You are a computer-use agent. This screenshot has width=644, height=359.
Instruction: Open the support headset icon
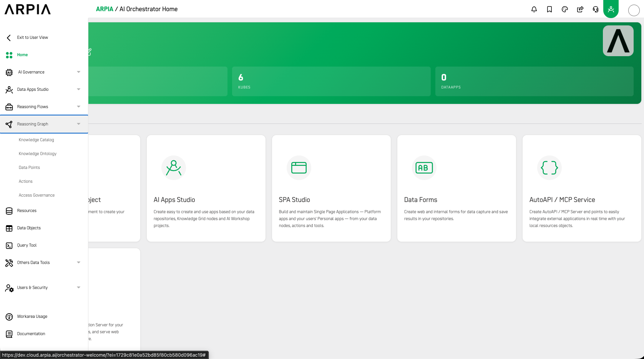595,9
